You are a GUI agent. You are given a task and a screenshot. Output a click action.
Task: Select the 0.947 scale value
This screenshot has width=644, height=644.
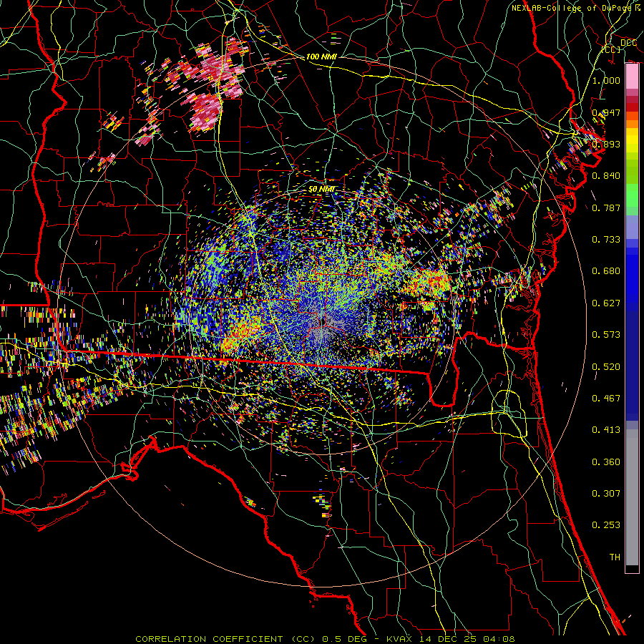point(606,112)
